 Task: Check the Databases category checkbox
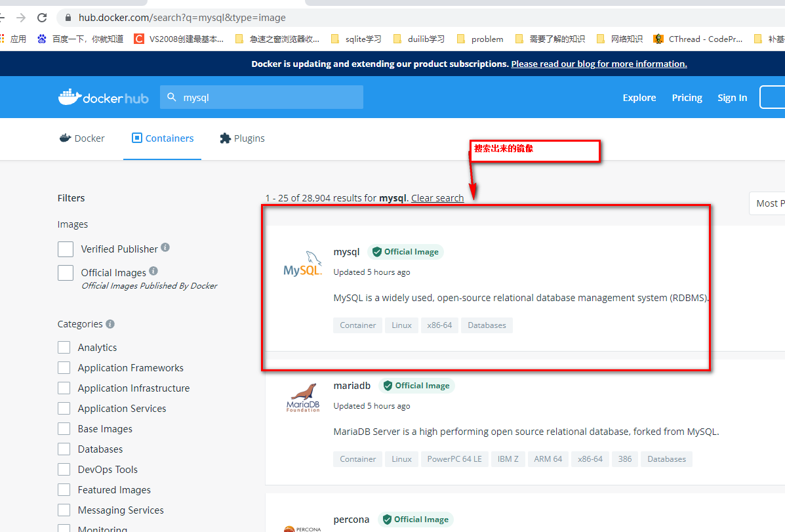64,449
